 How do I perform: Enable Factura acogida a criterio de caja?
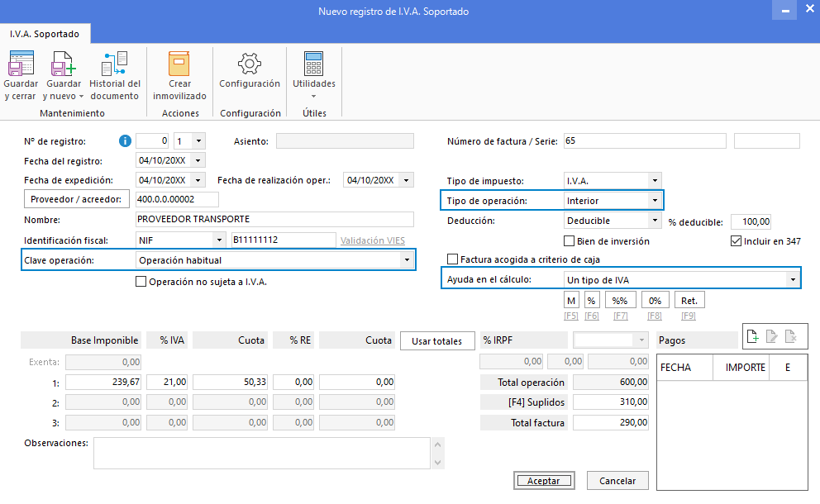[452, 259]
